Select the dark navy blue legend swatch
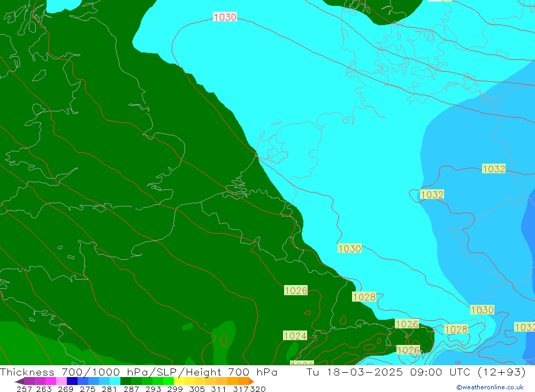Image resolution: width=535 pixels, height=392 pixels. click(x=72, y=381)
